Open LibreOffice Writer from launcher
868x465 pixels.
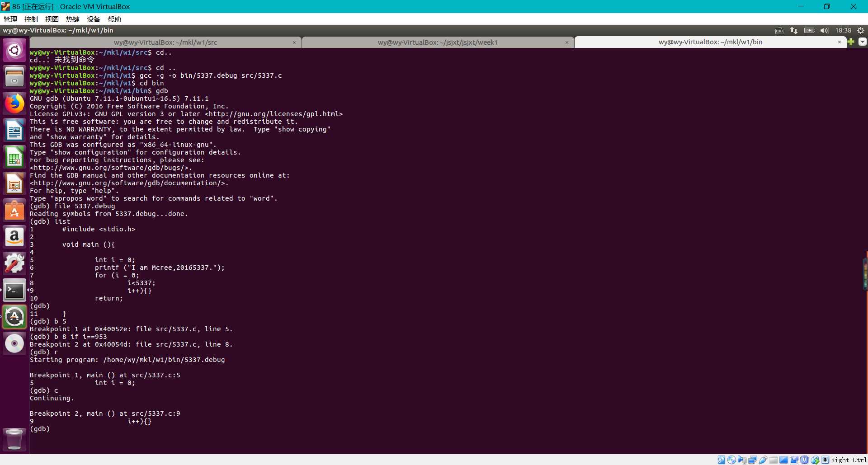14,130
